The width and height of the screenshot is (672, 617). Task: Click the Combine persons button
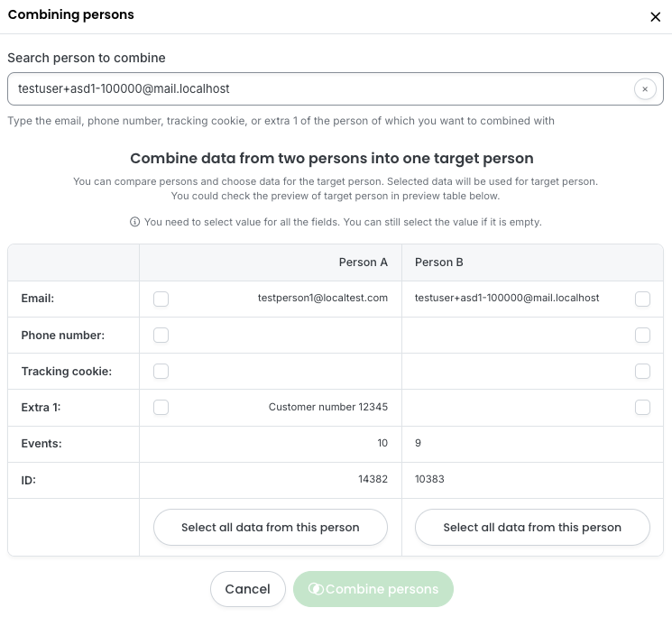click(373, 589)
